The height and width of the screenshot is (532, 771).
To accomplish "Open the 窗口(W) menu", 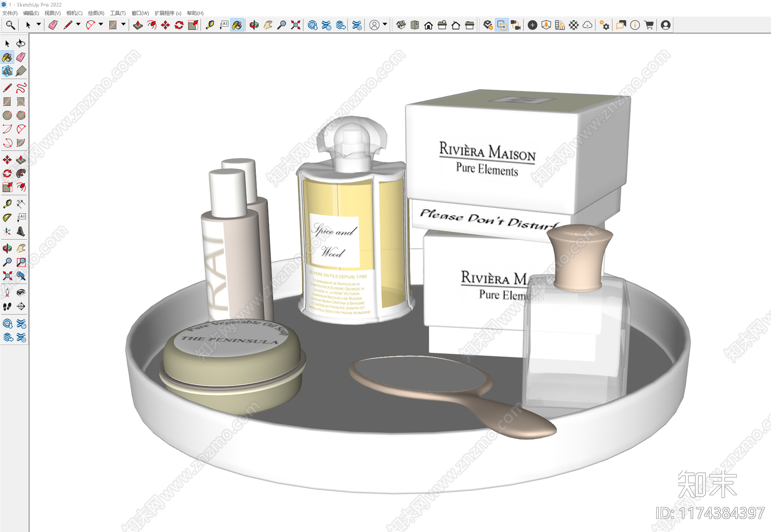I will pyautogui.click(x=140, y=13).
